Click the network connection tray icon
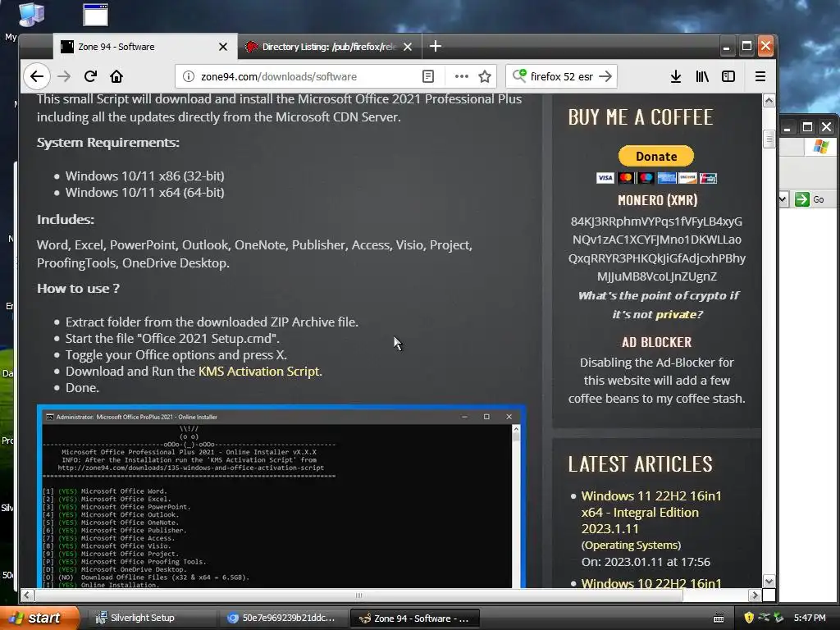840x630 pixels. coord(764,618)
